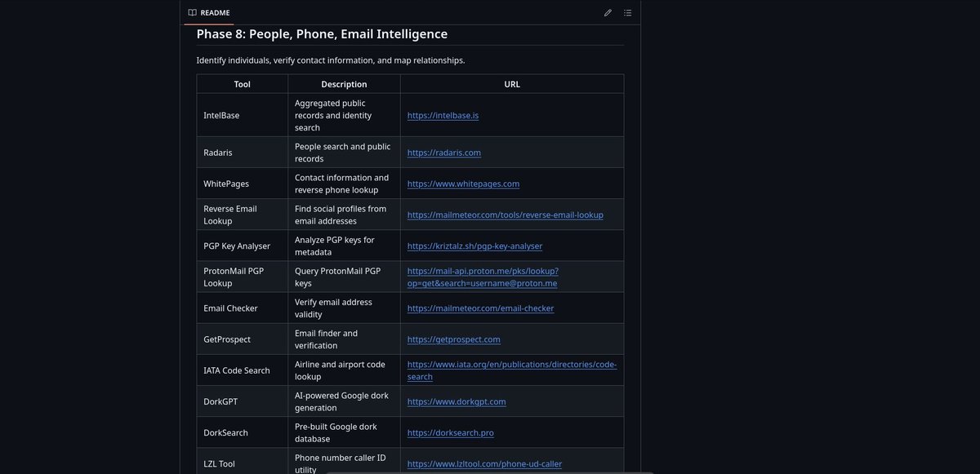980x474 pixels.
Task: Open the radaris.com link
Action: [444, 153]
